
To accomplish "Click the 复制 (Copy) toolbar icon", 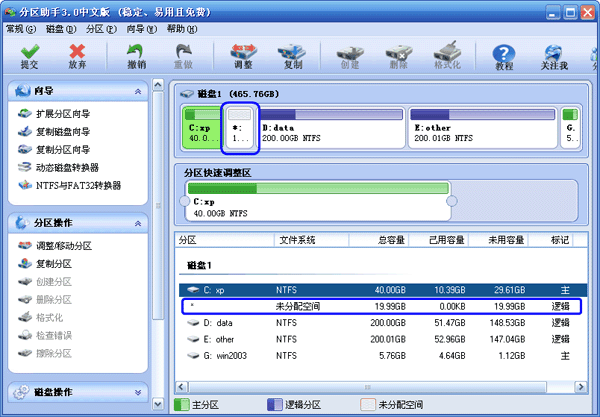I will 292,55.
